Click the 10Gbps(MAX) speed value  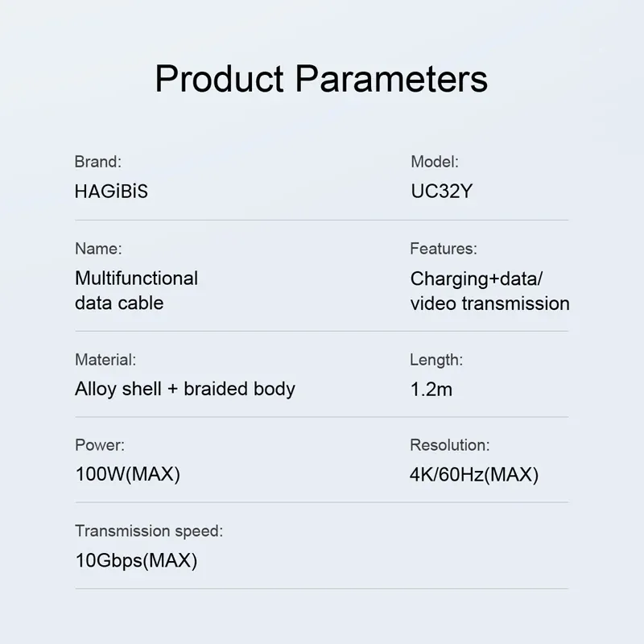click(136, 560)
